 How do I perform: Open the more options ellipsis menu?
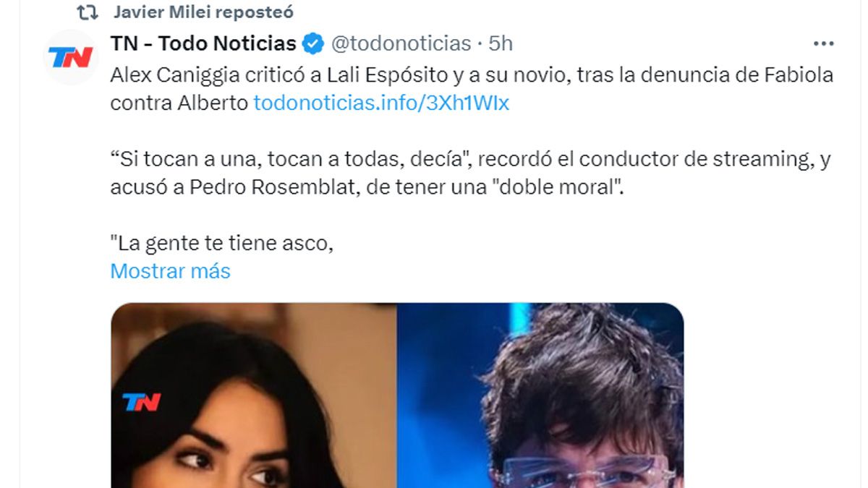point(824,44)
